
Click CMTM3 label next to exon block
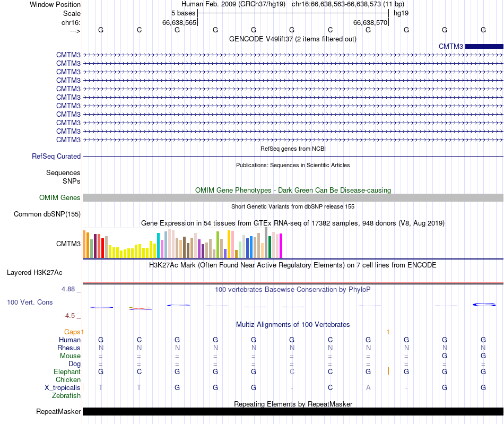click(450, 46)
